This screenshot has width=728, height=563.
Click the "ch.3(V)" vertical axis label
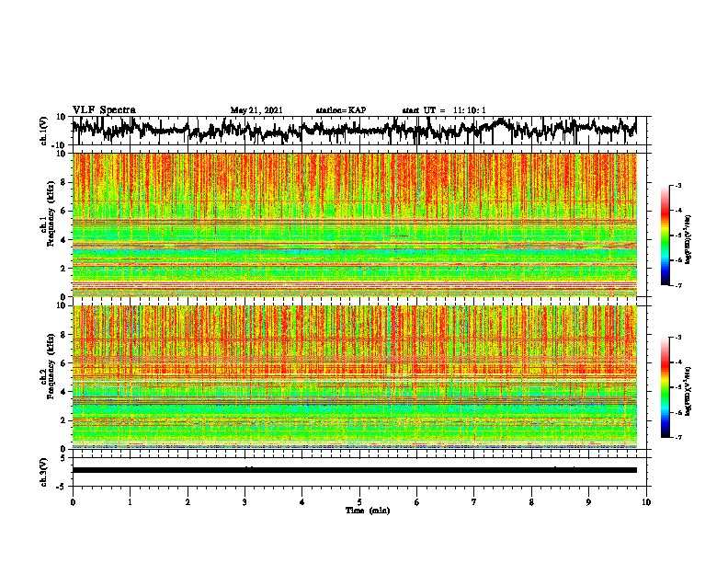click(x=44, y=472)
